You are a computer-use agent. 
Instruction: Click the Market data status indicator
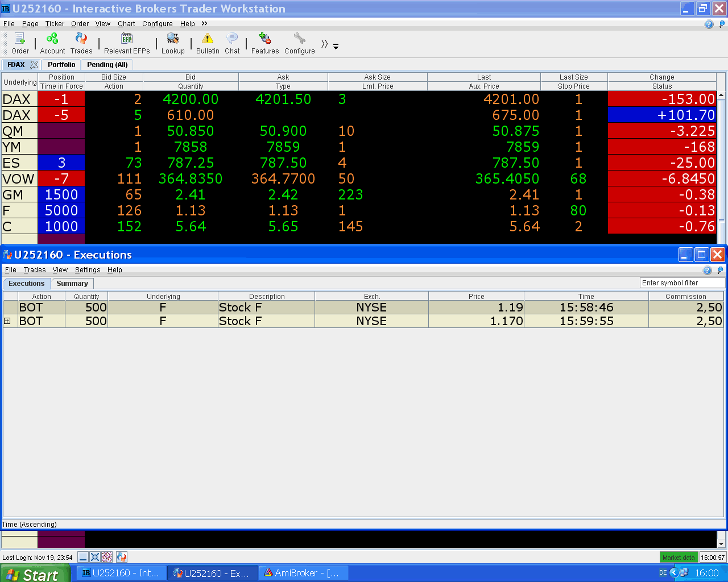679,558
